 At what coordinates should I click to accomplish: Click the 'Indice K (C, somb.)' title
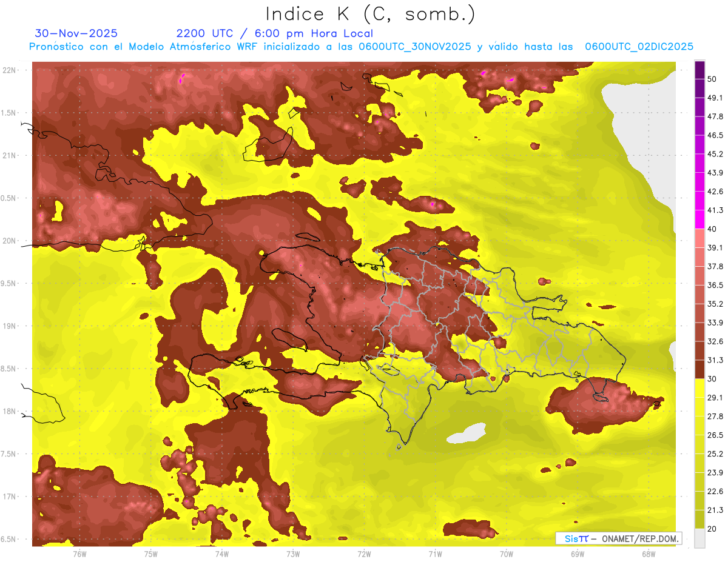coord(371,14)
